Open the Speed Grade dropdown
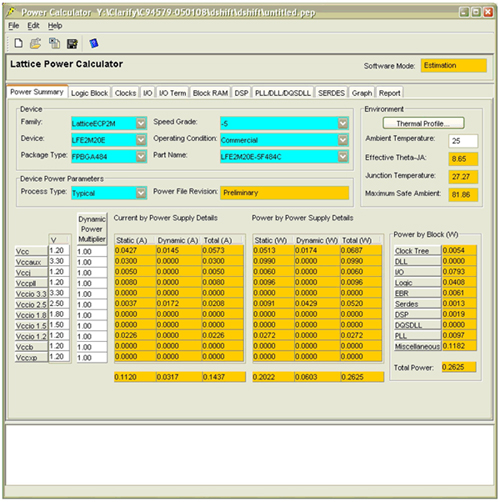This screenshot has height=502, width=500. tap(343, 123)
